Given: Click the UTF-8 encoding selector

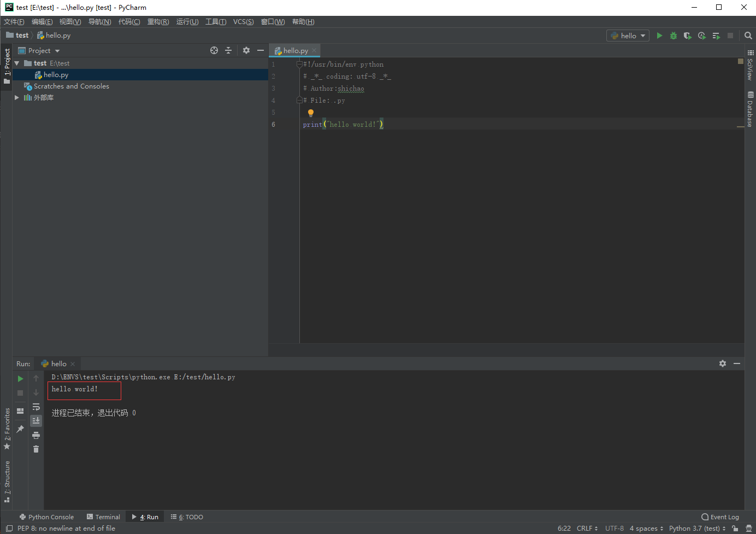Looking at the screenshot, I should tap(615, 529).
